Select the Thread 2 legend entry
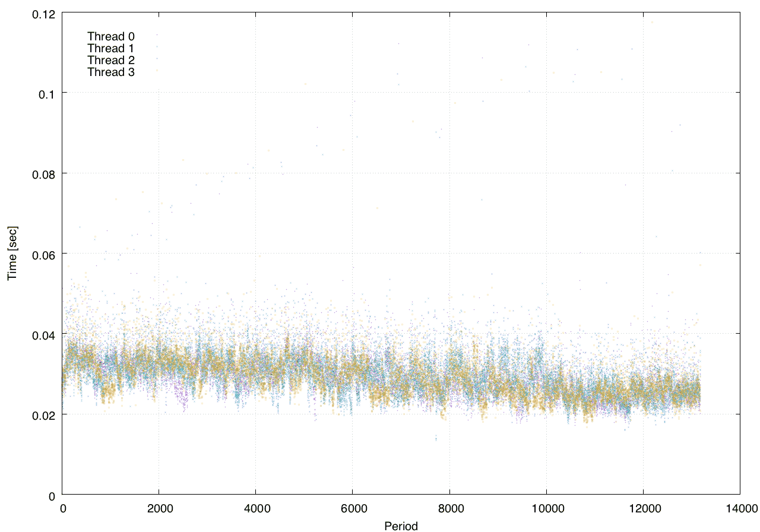760x532 pixels. click(111, 61)
